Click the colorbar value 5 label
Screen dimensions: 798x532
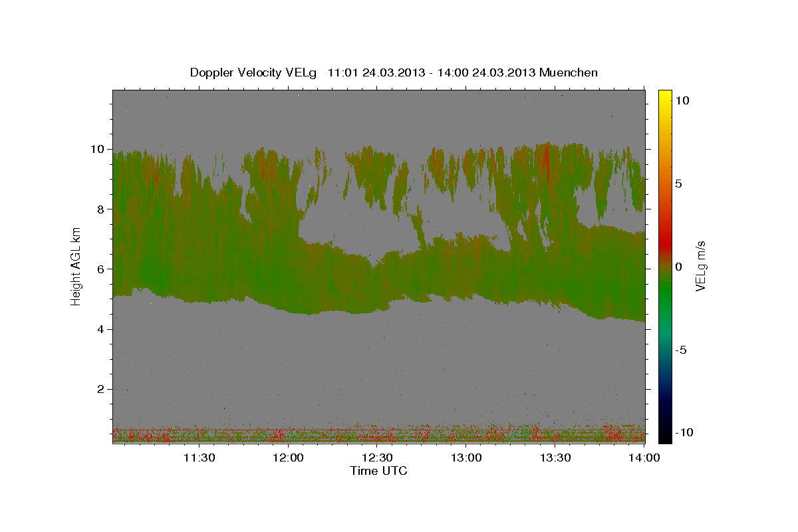[678, 183]
